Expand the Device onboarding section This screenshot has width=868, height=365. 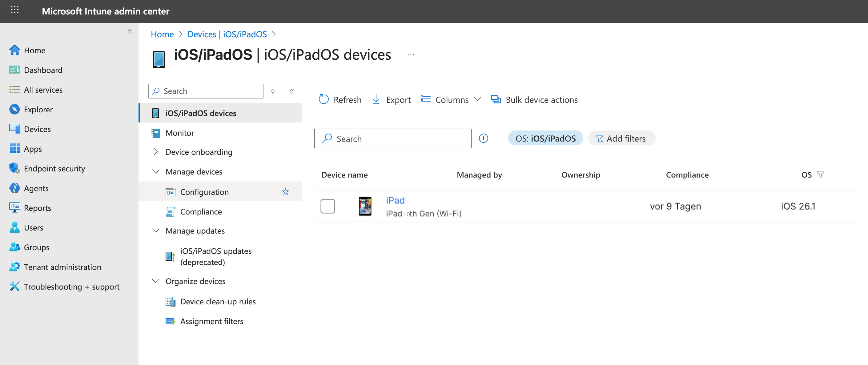[155, 152]
